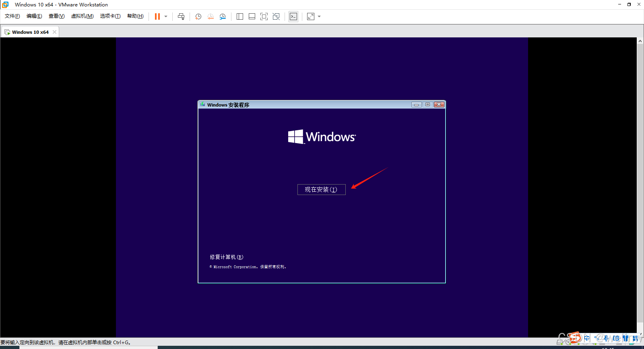Click the Sogou microphone voice input icon
The width and height of the screenshot is (644, 349).
pyautogui.click(x=606, y=338)
